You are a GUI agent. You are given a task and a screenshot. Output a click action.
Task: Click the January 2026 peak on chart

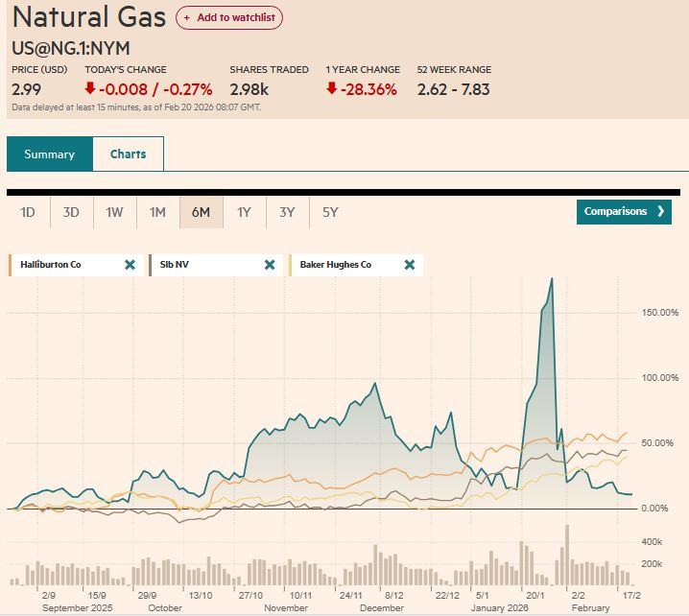(x=551, y=279)
